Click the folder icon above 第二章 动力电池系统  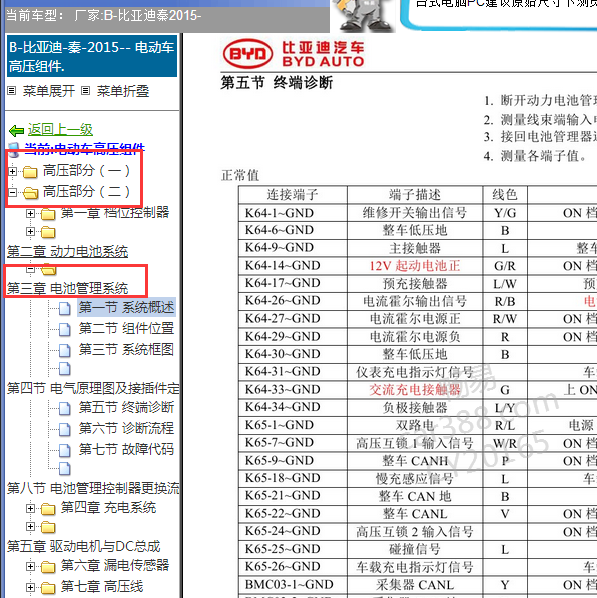48,231
